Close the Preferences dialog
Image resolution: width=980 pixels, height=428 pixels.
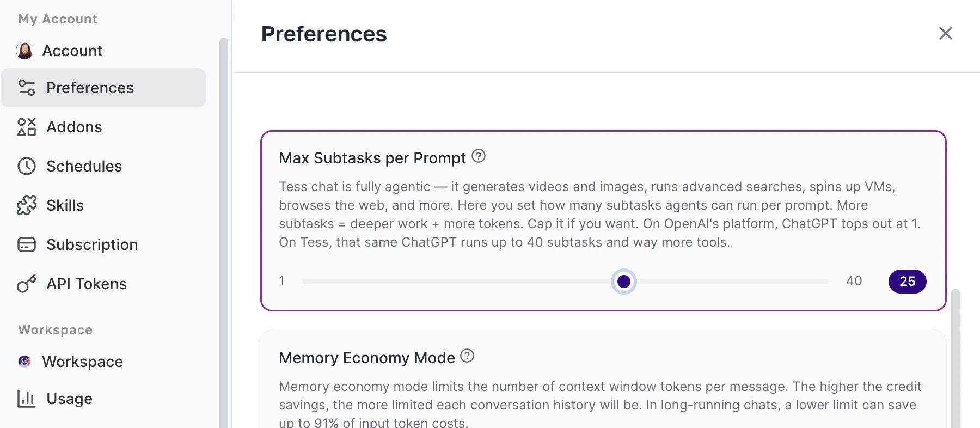pos(946,33)
